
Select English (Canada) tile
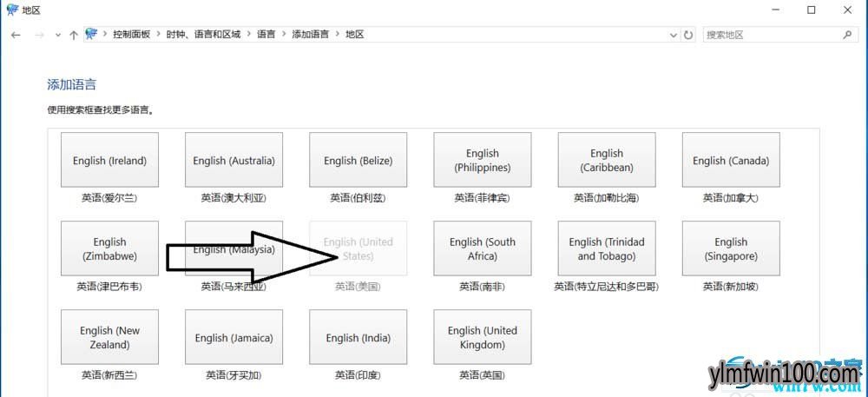(x=731, y=160)
